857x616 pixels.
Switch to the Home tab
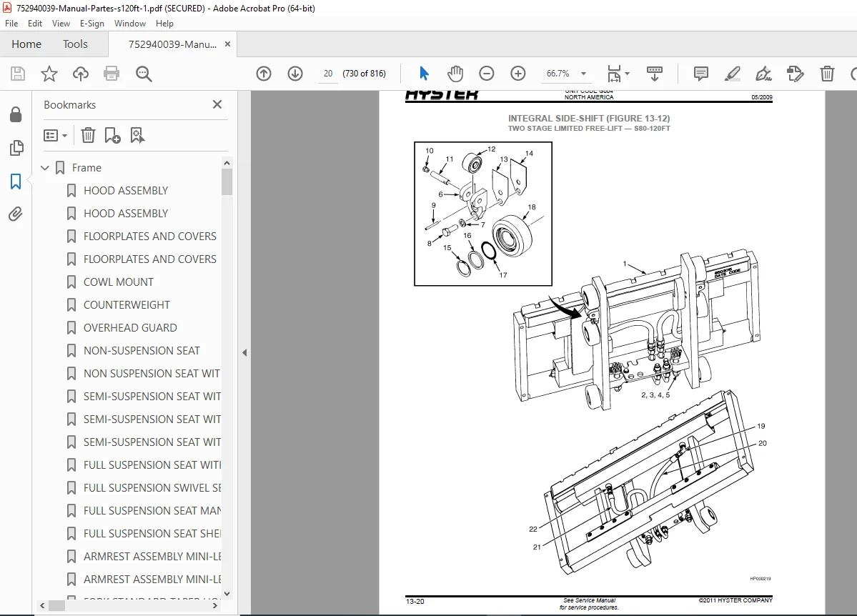point(26,44)
